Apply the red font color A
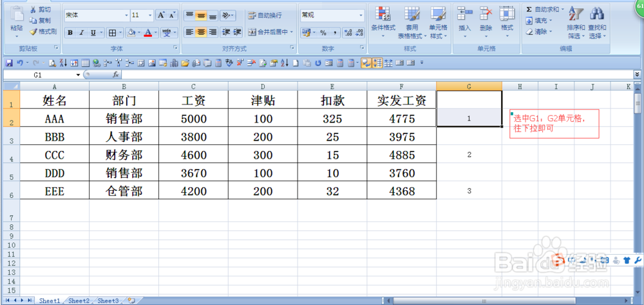Image resolution: width=644 pixels, height=305 pixels. pyautogui.click(x=148, y=33)
